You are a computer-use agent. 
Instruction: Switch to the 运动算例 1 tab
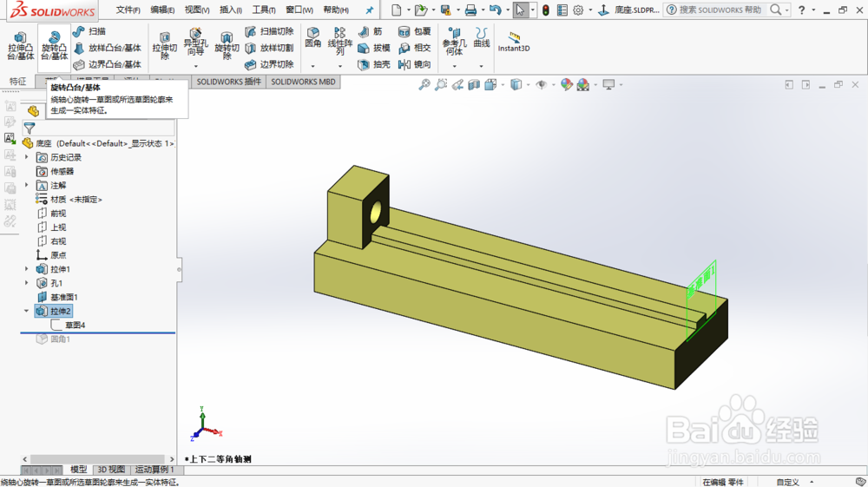tap(155, 470)
